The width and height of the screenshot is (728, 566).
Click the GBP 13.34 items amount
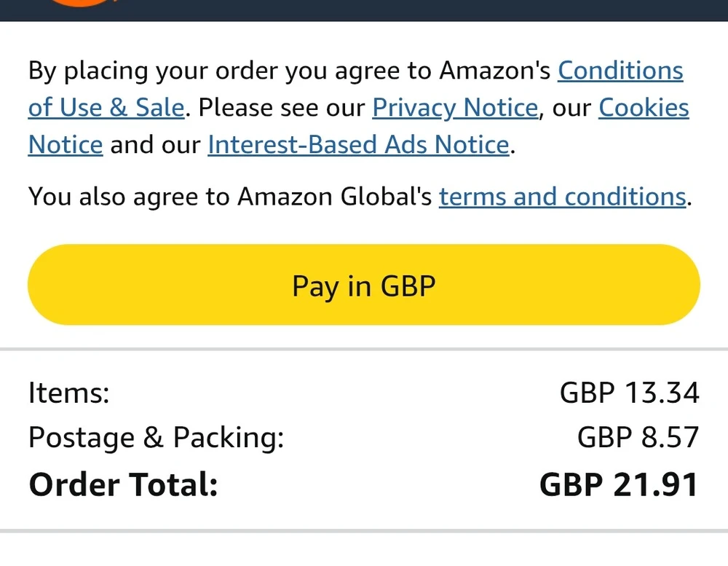629,393
